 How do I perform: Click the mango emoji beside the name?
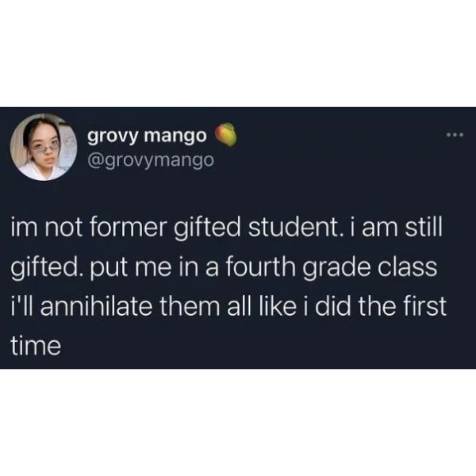[227, 135]
